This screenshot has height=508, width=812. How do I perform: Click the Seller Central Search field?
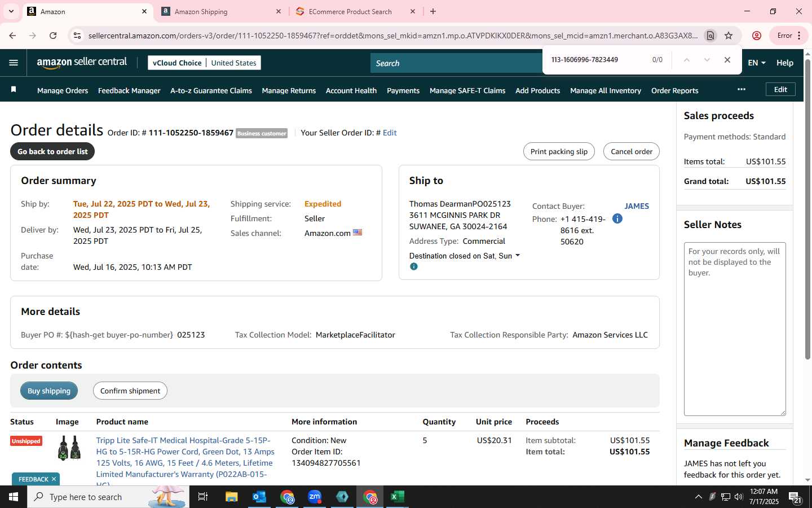tap(456, 63)
